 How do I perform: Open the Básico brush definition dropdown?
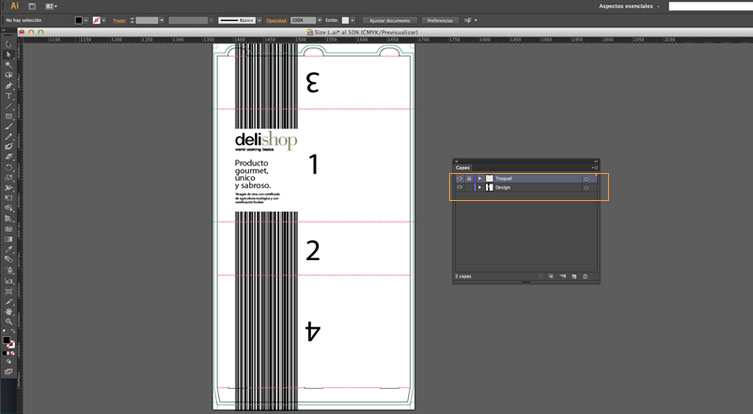click(x=260, y=20)
